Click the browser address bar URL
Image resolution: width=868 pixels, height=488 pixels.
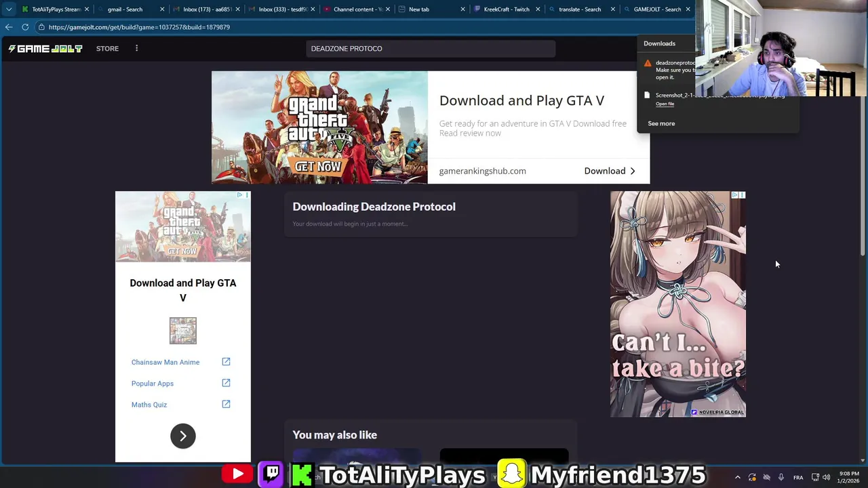(139, 27)
